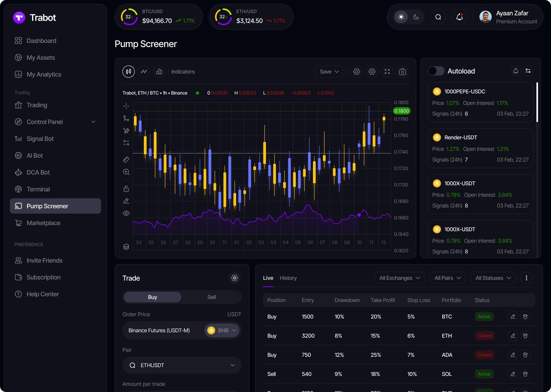The image size is (551, 392).
Task: Edit the BTC Buy position with pencil icon
Action: 513,317
